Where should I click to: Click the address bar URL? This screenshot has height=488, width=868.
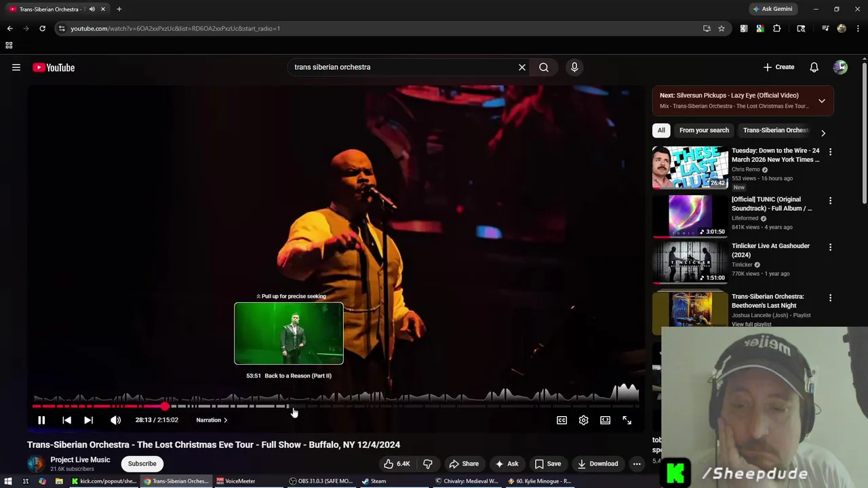[175, 28]
